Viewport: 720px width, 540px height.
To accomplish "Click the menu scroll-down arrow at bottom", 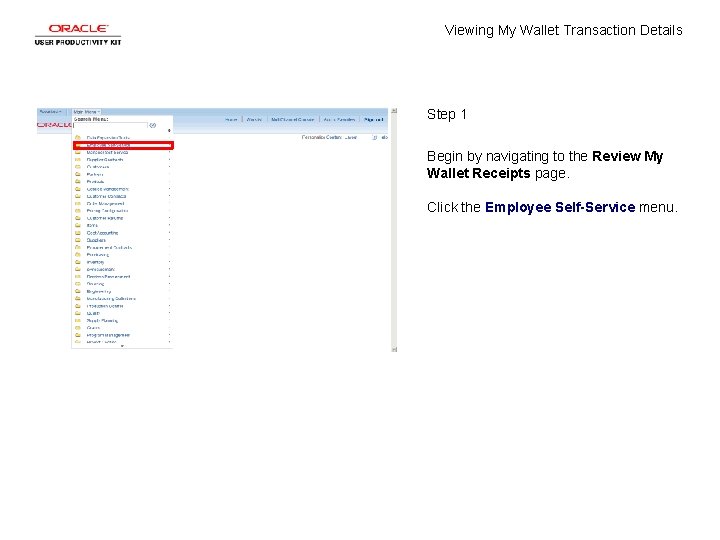I will coord(122,346).
